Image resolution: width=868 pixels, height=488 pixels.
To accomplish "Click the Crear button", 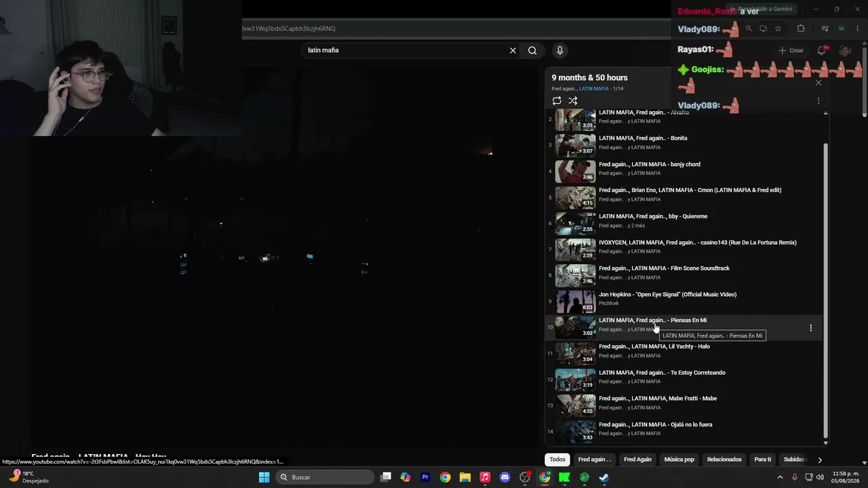I will coord(791,50).
